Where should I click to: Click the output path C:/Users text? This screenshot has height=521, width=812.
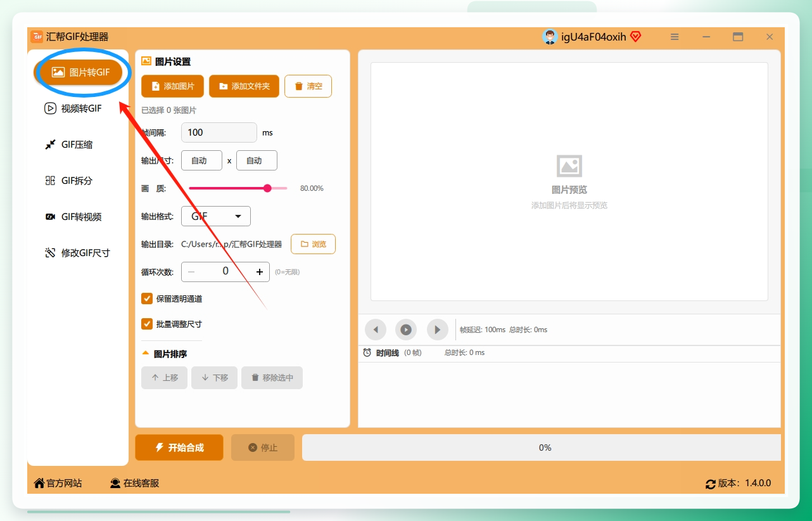(x=232, y=244)
